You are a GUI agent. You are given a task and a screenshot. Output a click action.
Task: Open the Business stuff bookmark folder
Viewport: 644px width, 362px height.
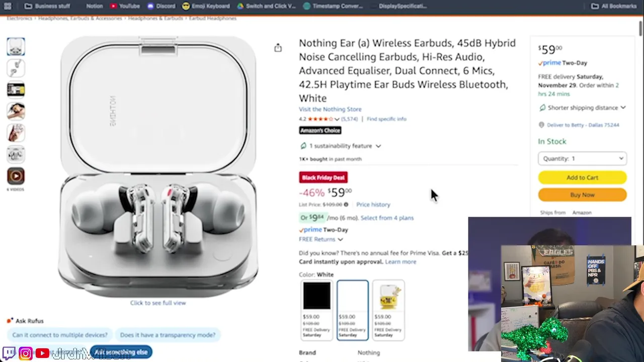47,6
